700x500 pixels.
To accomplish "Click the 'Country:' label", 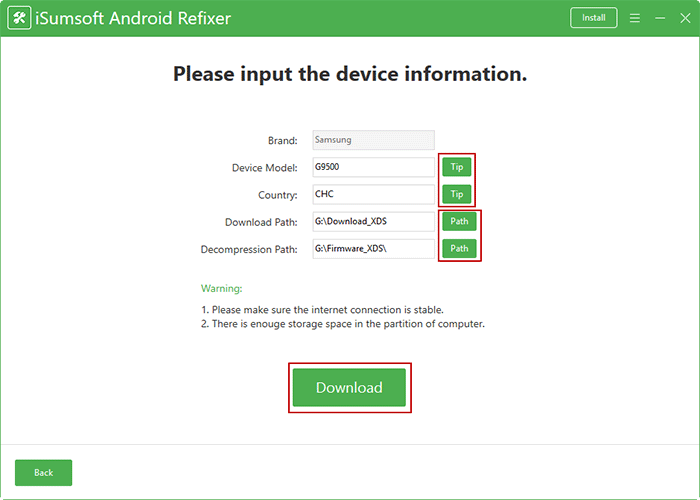I will tap(278, 195).
